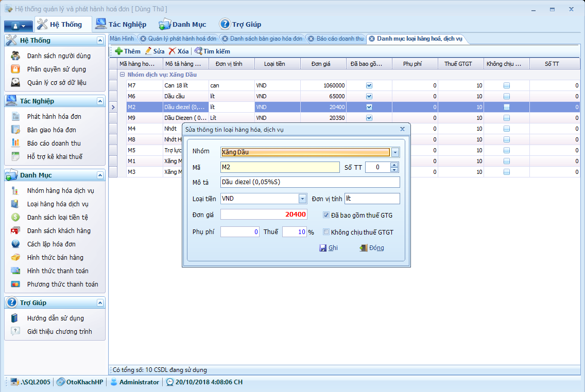
Task: Open Danh sách khách hàng in sidebar
Action: (x=59, y=231)
